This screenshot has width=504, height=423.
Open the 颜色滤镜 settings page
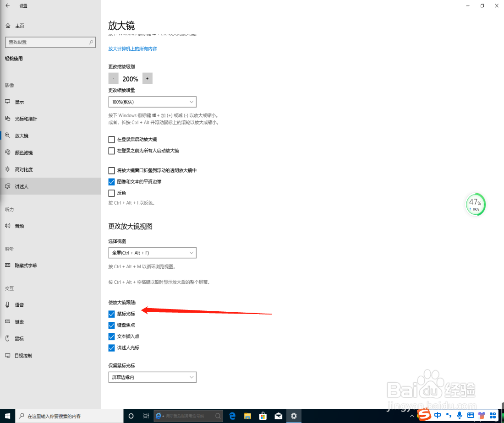tap(50, 152)
